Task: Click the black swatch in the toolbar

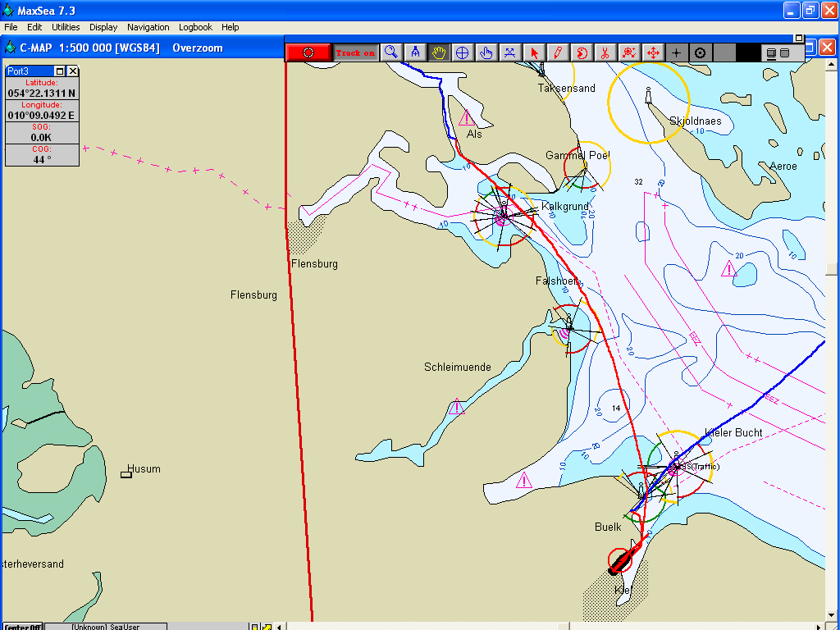Action: pos(747,52)
